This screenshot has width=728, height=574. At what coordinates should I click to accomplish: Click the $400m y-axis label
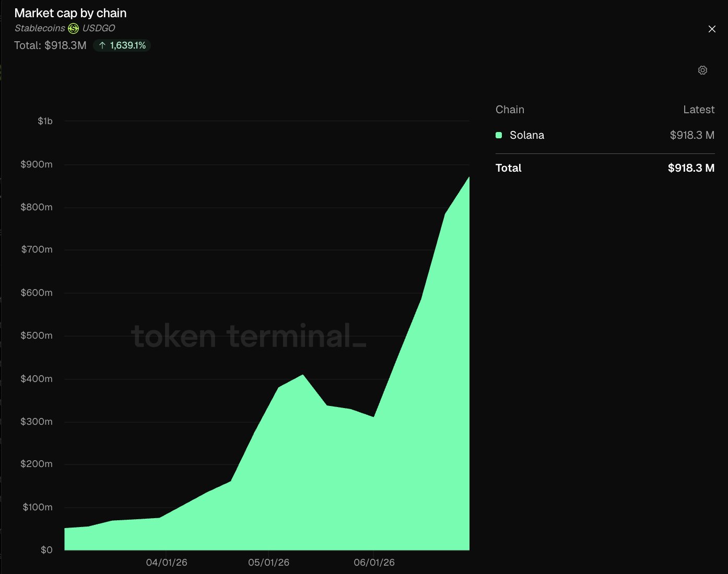pos(37,379)
